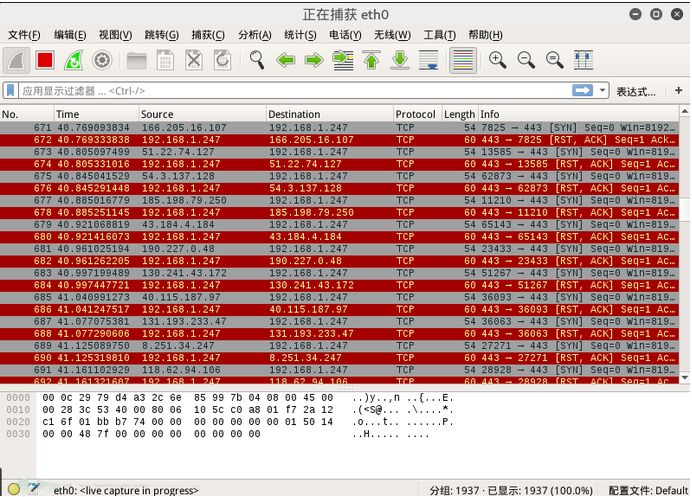Sort by the Source column header
The image size is (692, 497).
(x=203, y=114)
